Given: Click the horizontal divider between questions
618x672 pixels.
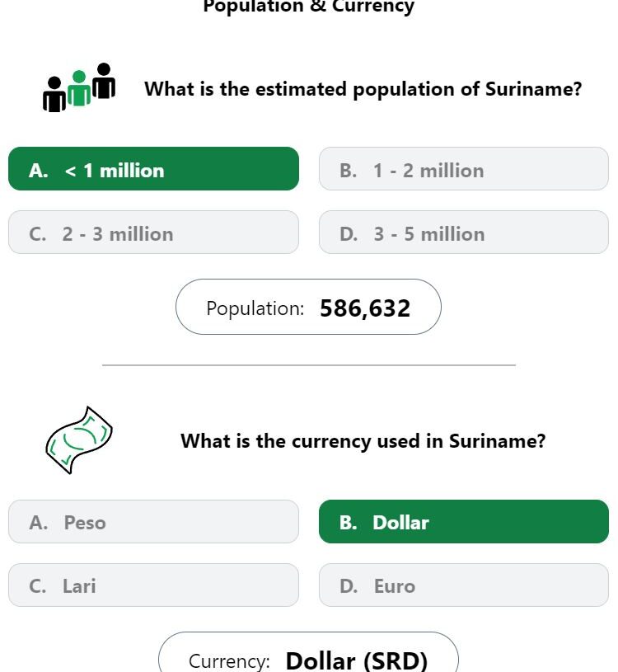Looking at the screenshot, I should tap(309, 365).
